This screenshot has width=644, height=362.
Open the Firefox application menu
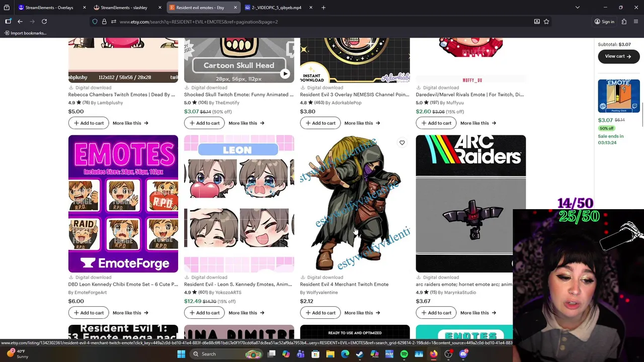pos(636,22)
